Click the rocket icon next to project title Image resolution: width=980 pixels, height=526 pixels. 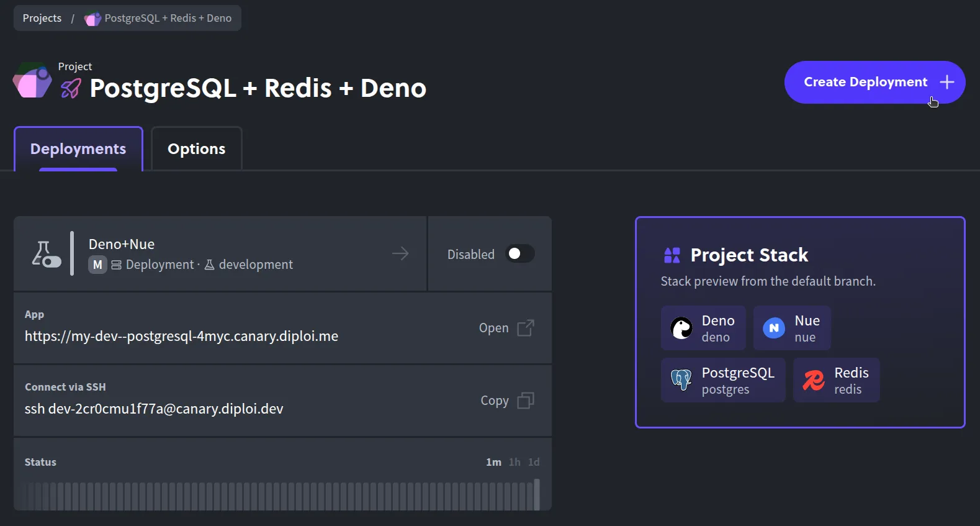pos(71,89)
